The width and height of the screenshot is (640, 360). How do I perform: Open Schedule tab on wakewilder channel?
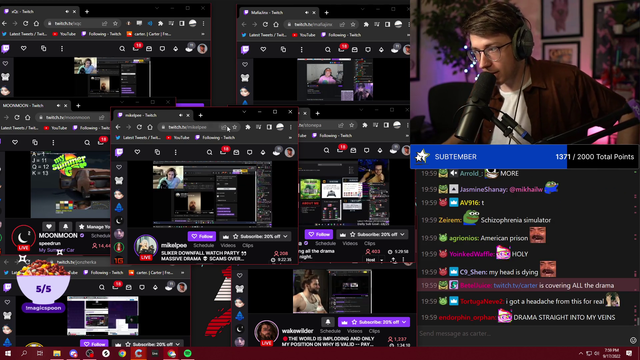(330, 331)
